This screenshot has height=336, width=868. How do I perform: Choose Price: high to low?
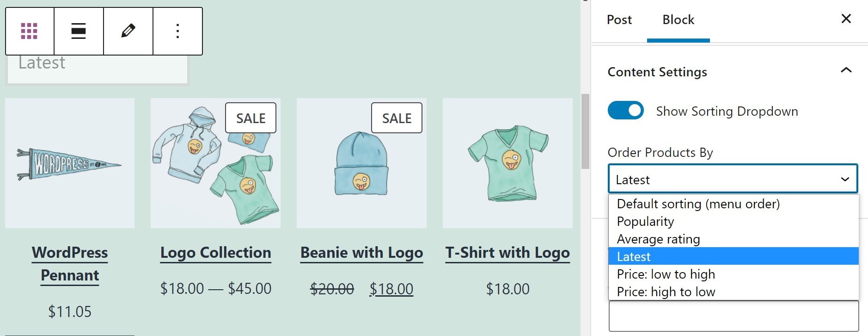coord(666,292)
